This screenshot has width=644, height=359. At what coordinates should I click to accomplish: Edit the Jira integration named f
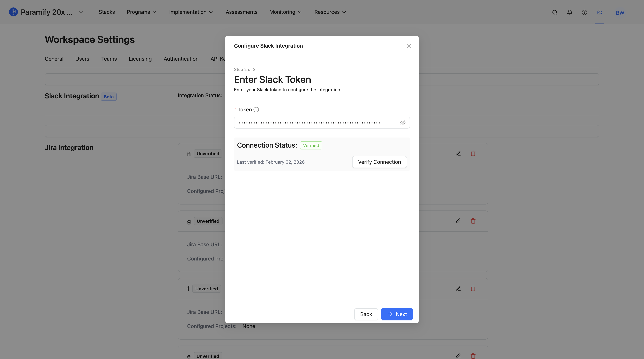(458, 289)
